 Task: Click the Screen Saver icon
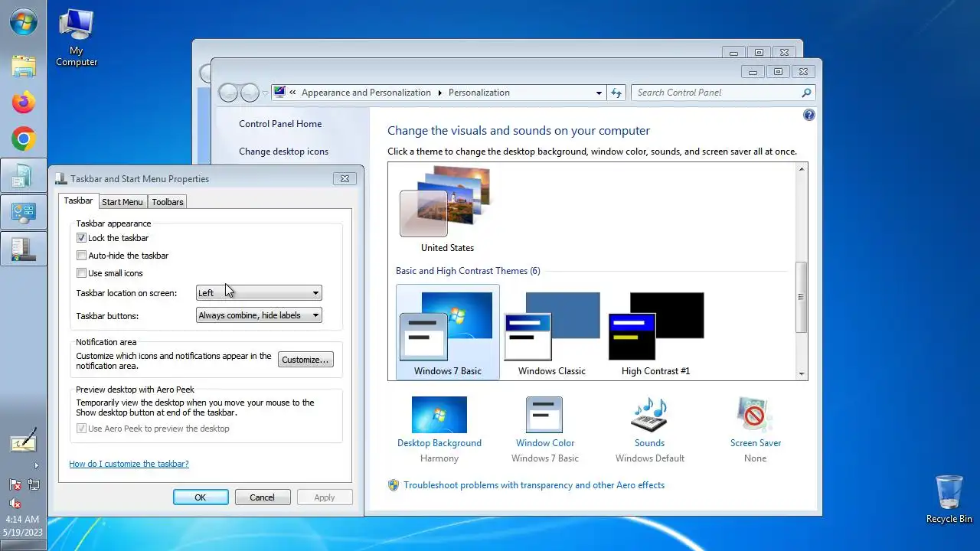755,415
